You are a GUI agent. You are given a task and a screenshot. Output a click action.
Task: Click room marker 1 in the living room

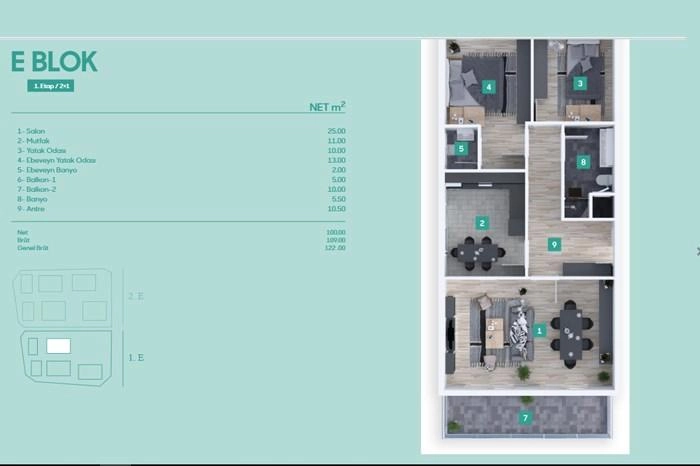[x=539, y=331]
